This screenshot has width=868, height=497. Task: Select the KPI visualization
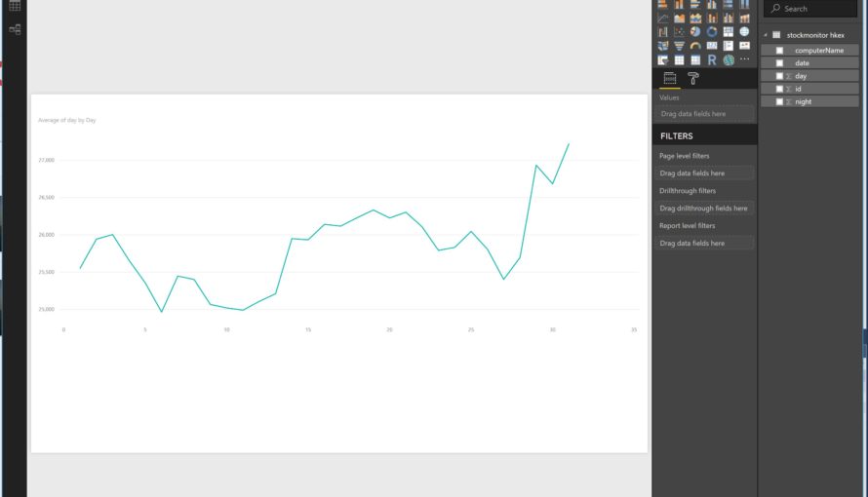(744, 46)
